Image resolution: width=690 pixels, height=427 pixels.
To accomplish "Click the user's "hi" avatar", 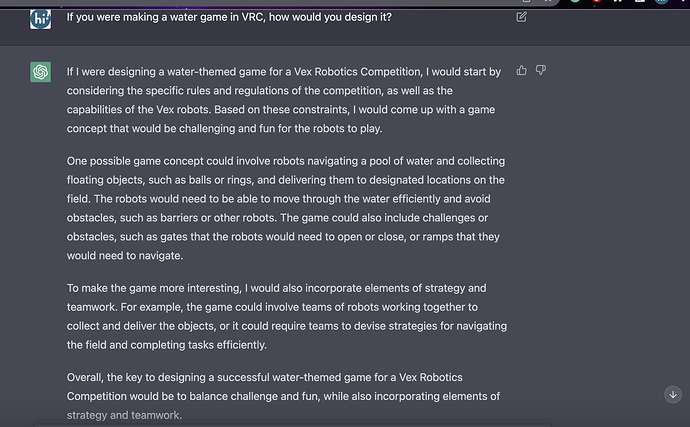I will (x=41, y=18).
